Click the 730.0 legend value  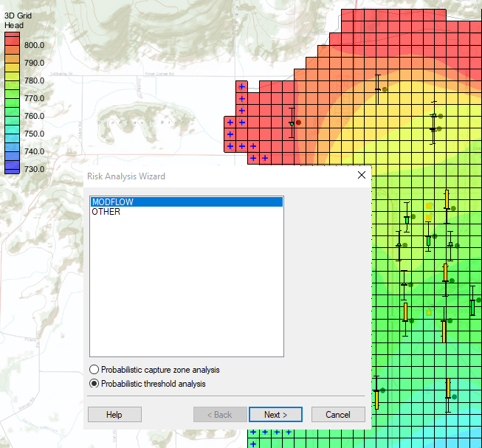[34, 169]
